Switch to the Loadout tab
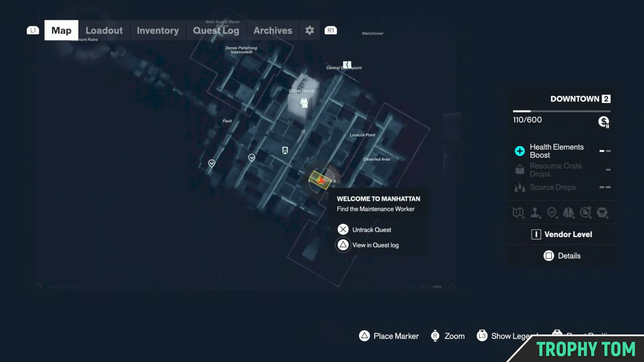Screen dimensions: 644x362 pos(104,31)
